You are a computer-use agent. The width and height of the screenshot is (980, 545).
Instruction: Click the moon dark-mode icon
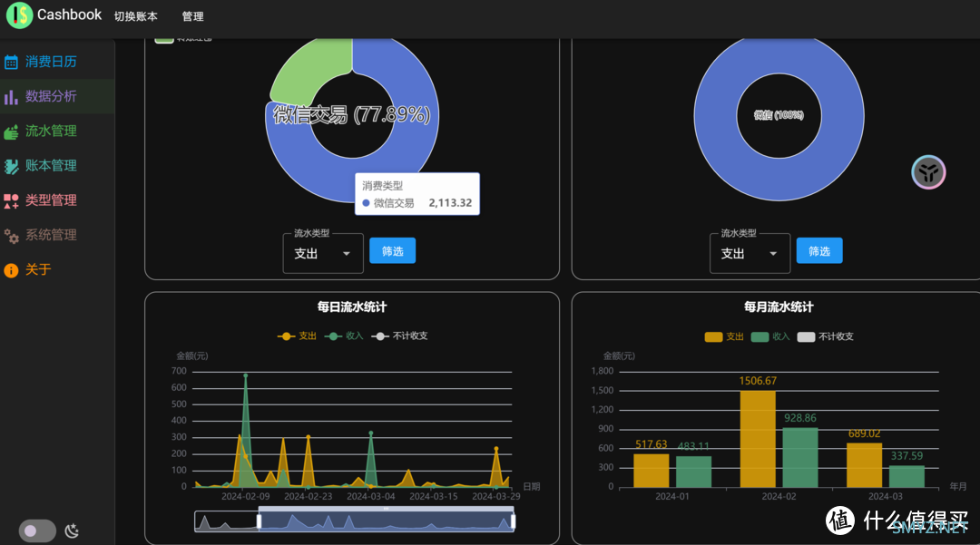click(x=73, y=530)
